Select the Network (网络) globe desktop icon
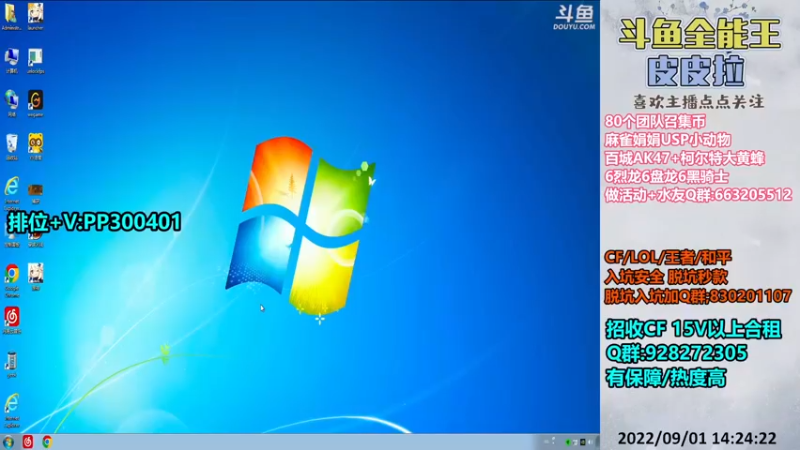The height and width of the screenshot is (450, 800). coord(11,104)
